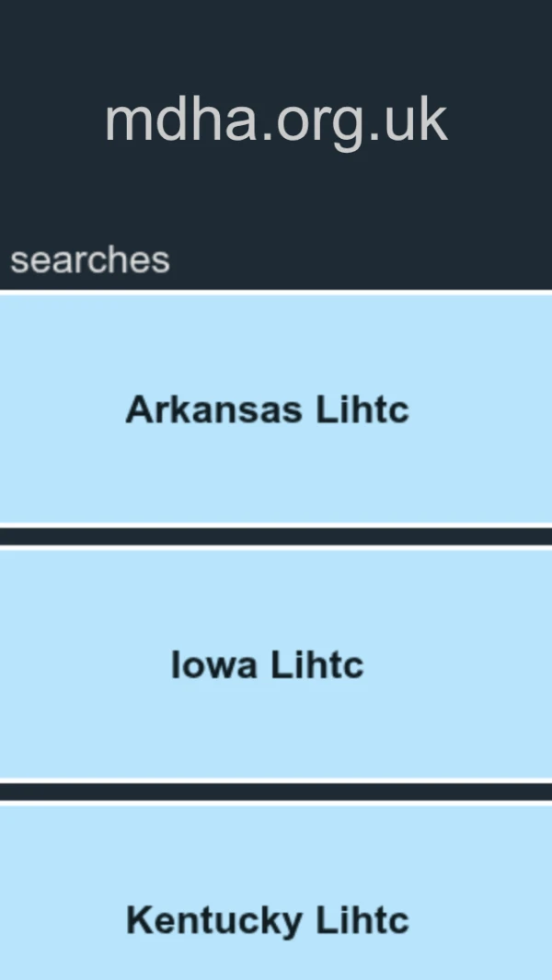This screenshot has width=552, height=980.
Task: Tap the Iowa Lihtc blue tile
Action: click(276, 663)
